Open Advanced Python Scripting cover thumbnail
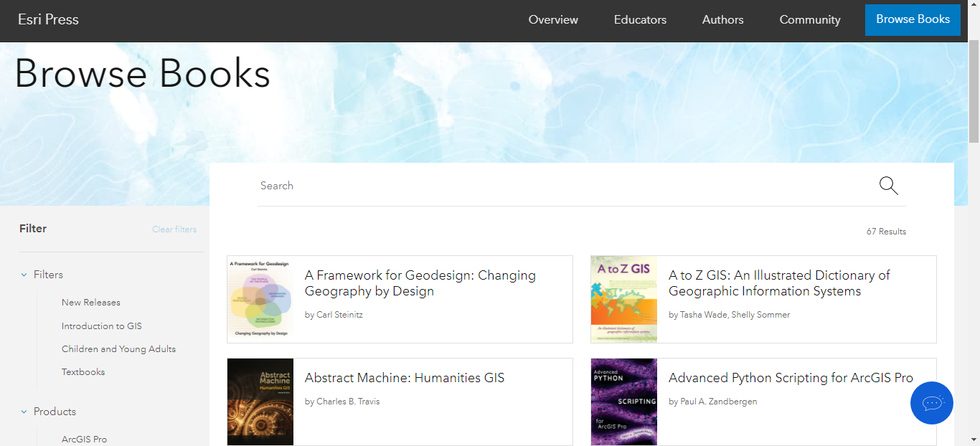 624,402
